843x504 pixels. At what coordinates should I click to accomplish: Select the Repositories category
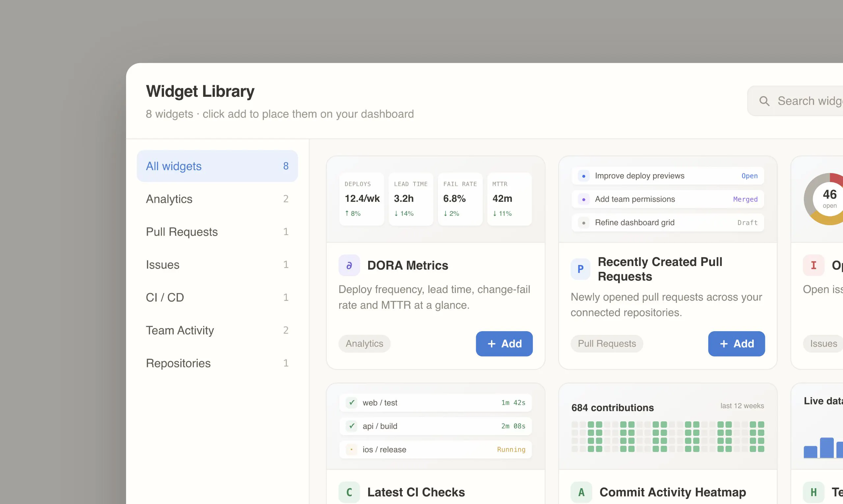(x=217, y=363)
